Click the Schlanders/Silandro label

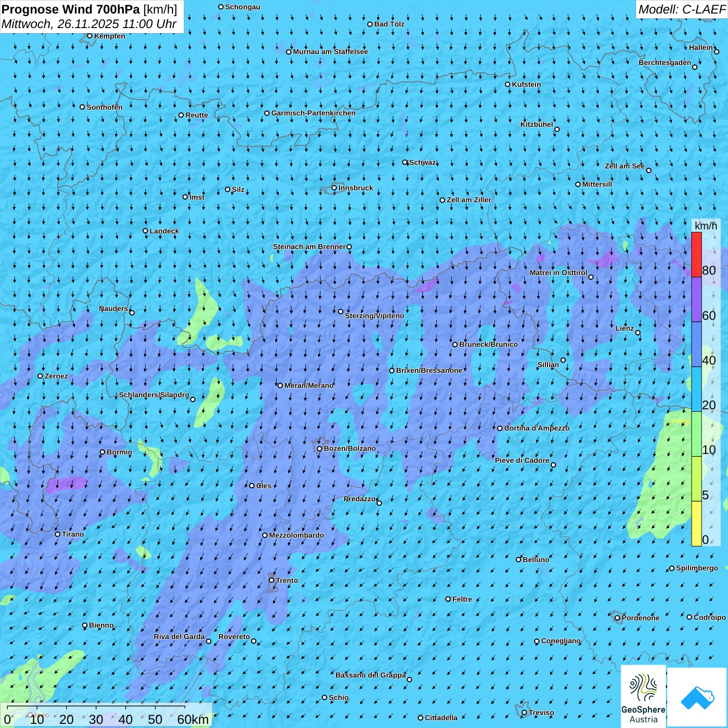[x=154, y=395]
